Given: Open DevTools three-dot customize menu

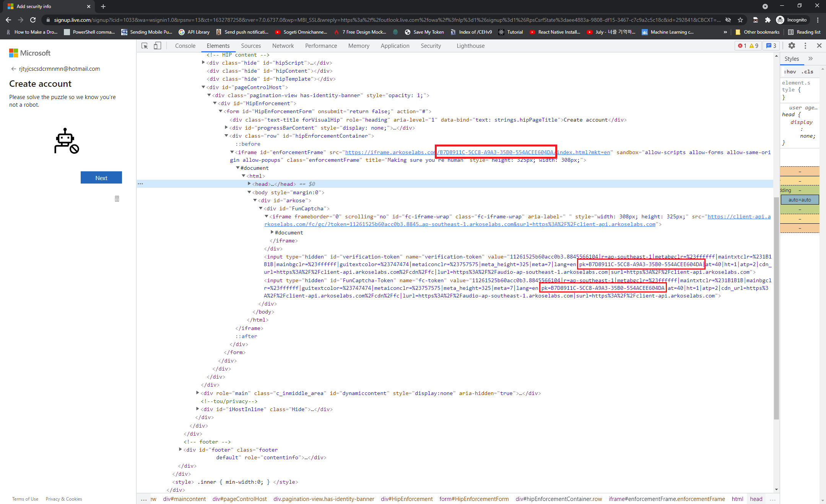Looking at the screenshot, I should click(x=805, y=46).
